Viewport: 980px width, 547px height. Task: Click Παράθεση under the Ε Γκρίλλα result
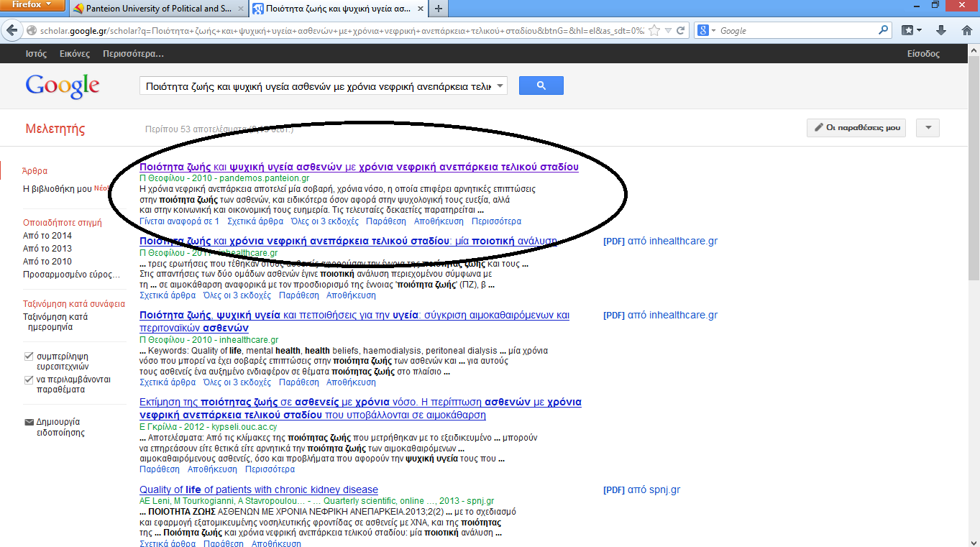pos(160,469)
